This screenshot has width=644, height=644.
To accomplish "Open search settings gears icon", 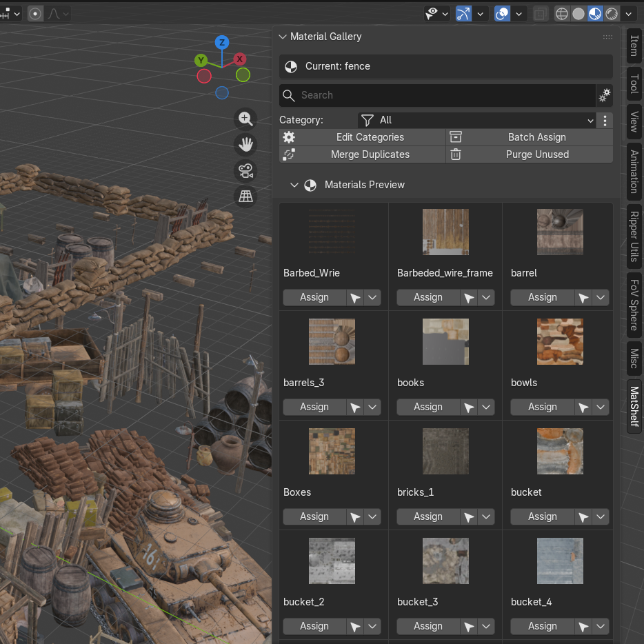I will click(605, 95).
